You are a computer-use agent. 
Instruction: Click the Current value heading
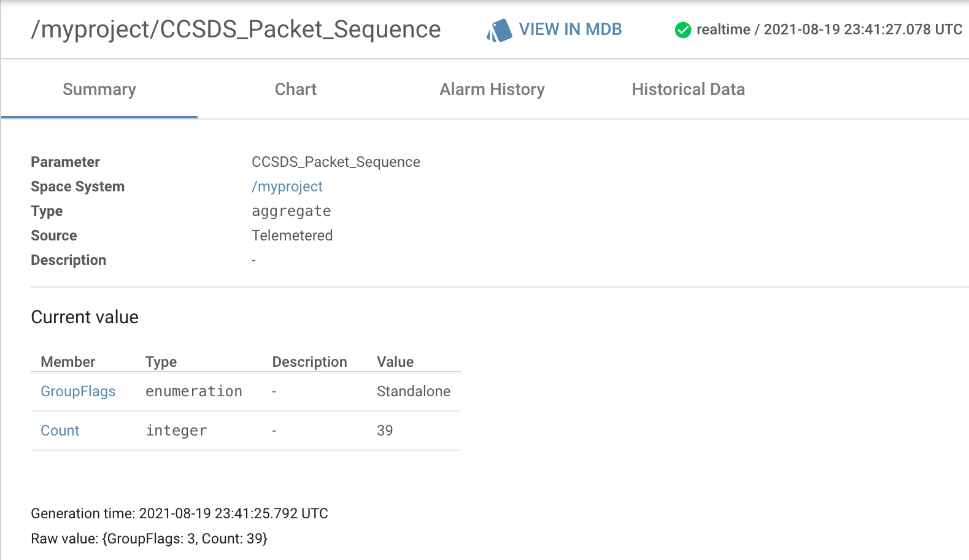pyautogui.click(x=84, y=317)
